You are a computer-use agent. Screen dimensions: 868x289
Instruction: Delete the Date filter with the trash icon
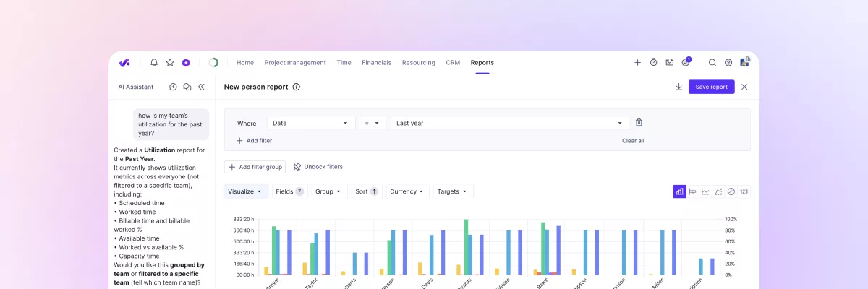[x=639, y=123]
